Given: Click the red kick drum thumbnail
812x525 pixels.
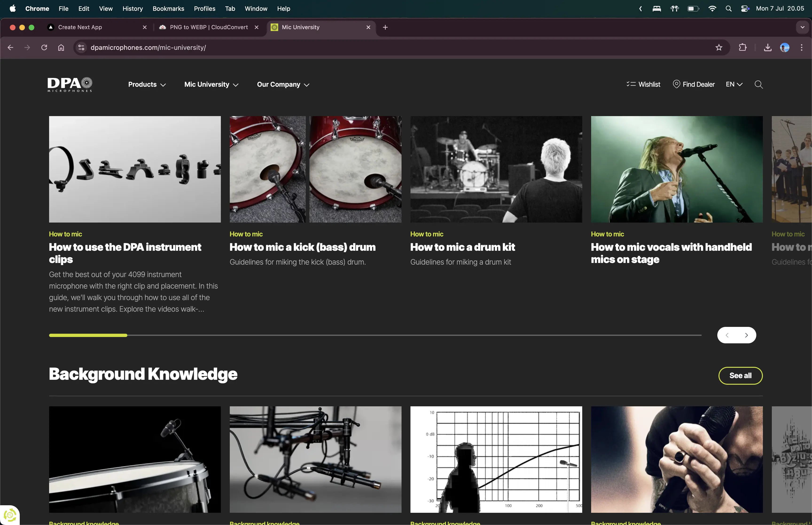Looking at the screenshot, I should coord(316,169).
